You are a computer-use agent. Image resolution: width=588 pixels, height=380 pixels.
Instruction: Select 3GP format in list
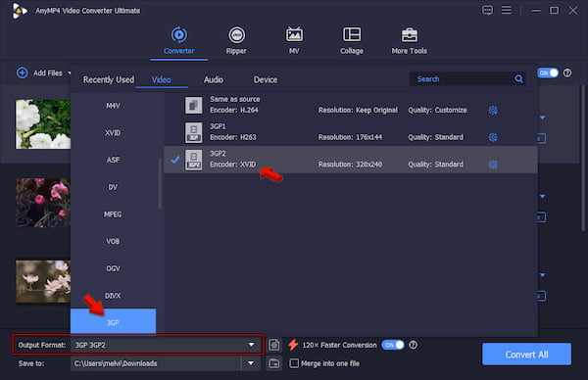click(113, 321)
